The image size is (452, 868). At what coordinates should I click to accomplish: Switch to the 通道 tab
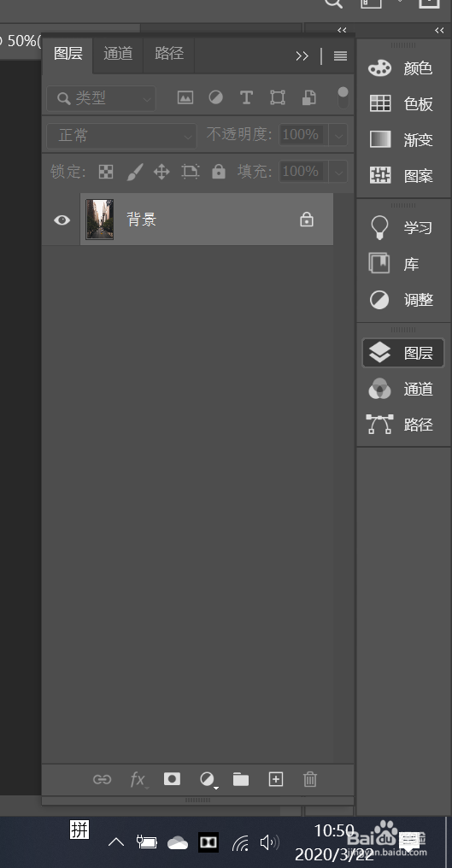point(118,54)
